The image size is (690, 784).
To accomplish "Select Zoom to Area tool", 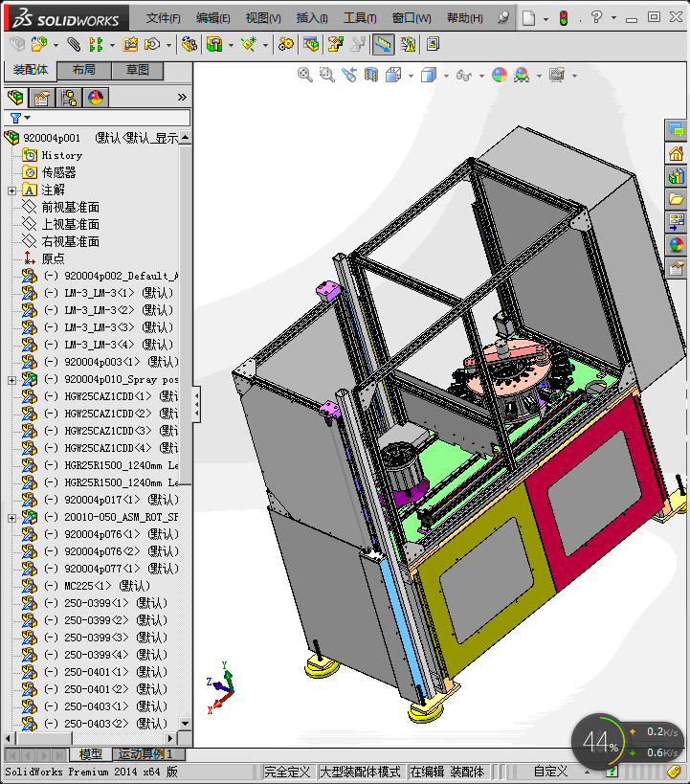I will 327,75.
